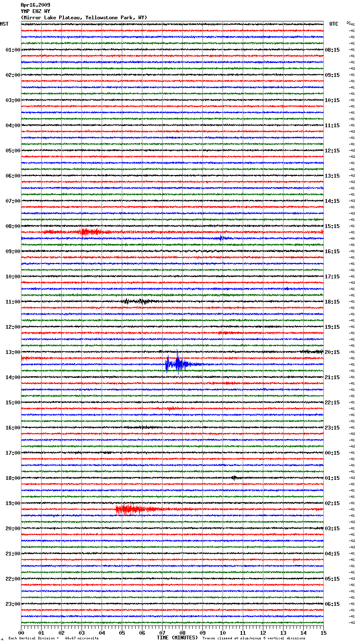The width and height of the screenshot is (357, 644).
Task: Select the 09:00 MST hour label
Action: pyautogui.click(x=13, y=251)
